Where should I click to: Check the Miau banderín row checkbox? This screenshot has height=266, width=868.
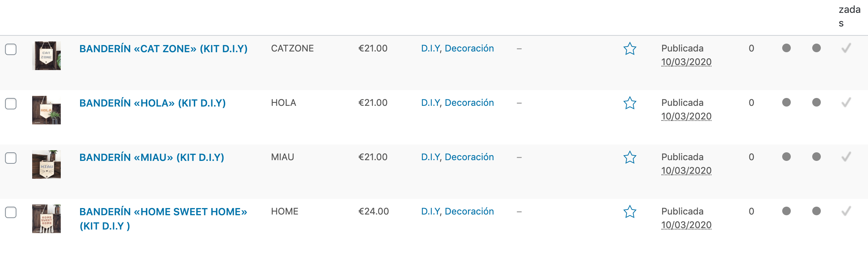(x=11, y=158)
